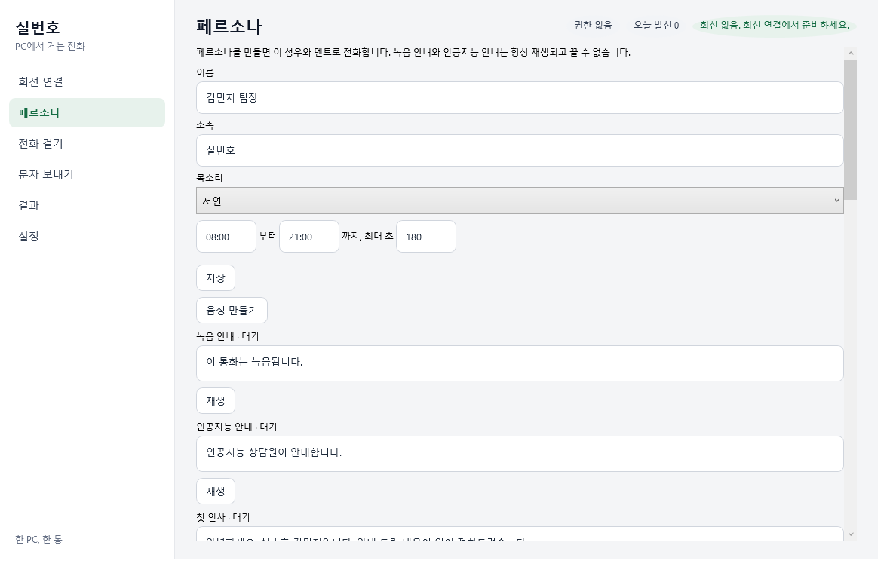Open 문자 보내기 in the sidebar
Viewport: 890px width, 588px height.
click(87, 174)
